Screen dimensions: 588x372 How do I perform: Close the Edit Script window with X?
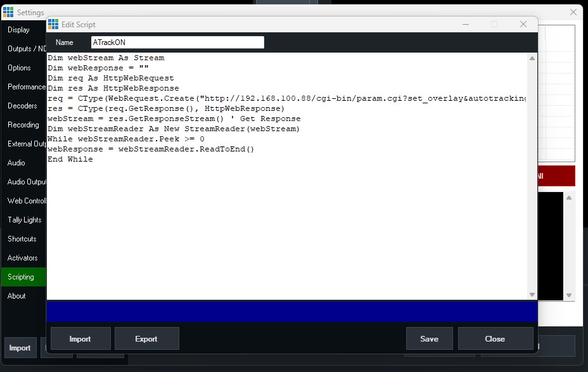coord(523,24)
